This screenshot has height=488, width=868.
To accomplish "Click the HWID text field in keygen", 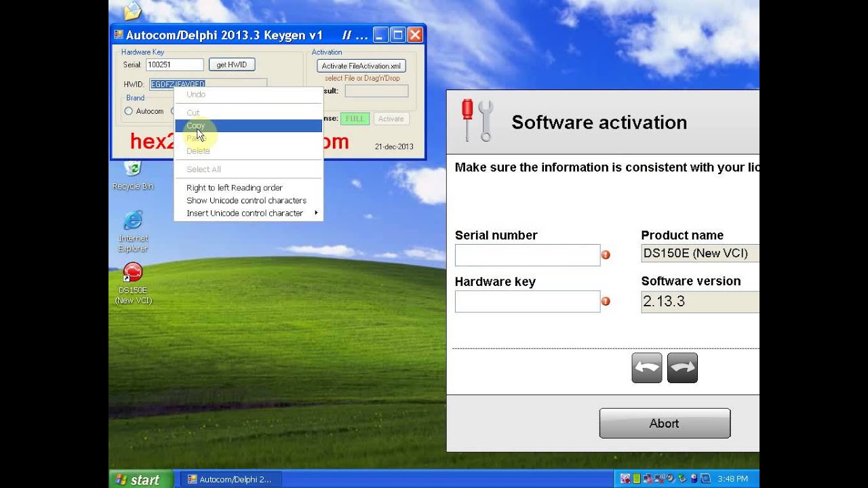I will 208,84.
